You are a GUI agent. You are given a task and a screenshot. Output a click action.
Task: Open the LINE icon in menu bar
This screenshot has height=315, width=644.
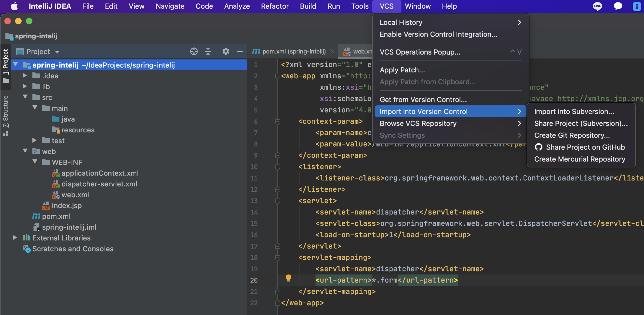pyautogui.click(x=597, y=6)
